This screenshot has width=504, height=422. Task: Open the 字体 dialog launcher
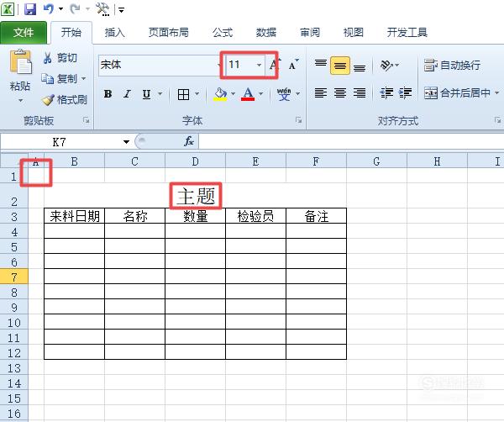[x=298, y=120]
